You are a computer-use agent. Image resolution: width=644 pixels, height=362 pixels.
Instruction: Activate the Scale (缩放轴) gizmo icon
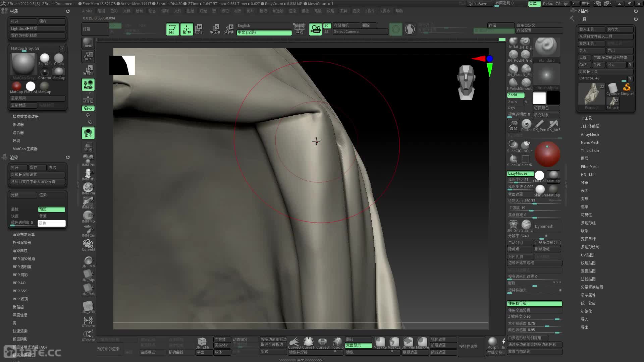(215, 29)
